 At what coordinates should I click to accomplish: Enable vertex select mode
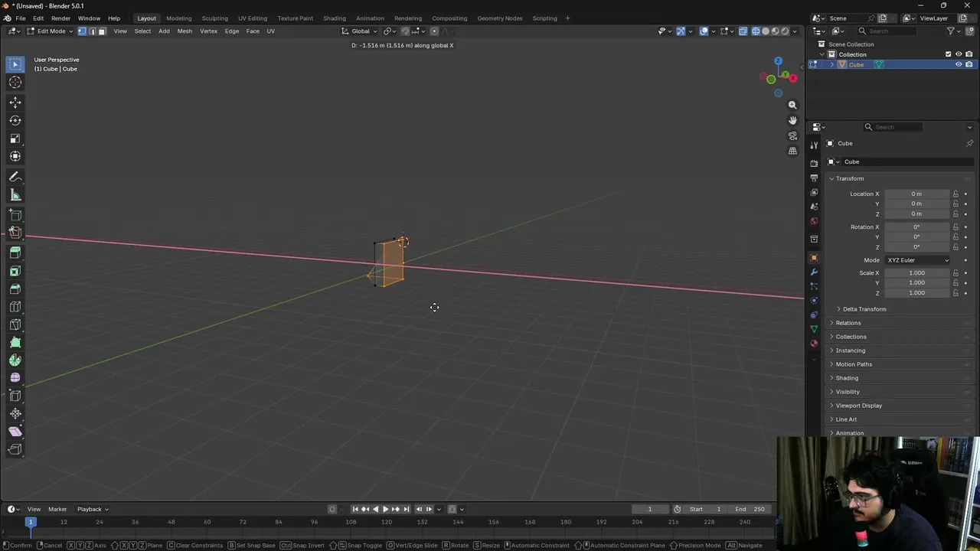point(82,31)
